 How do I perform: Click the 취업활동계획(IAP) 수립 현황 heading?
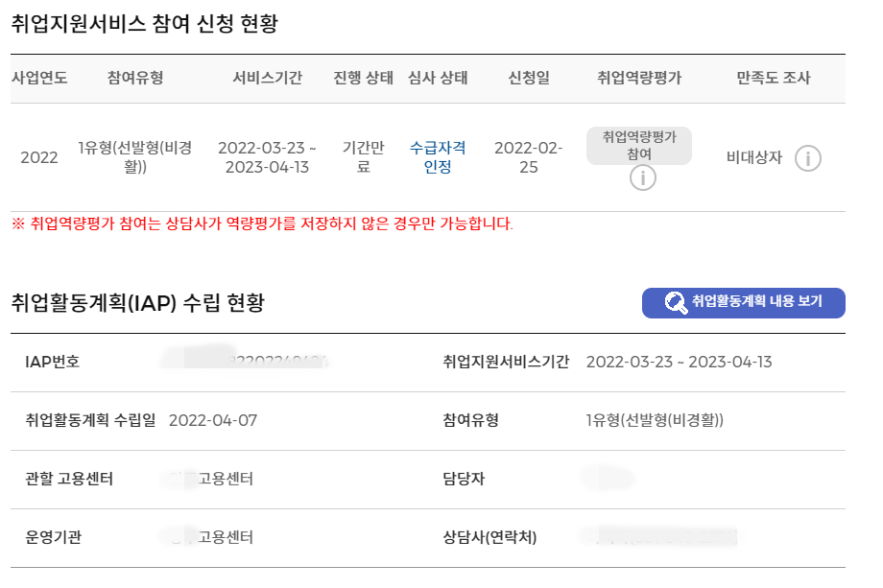tap(138, 303)
